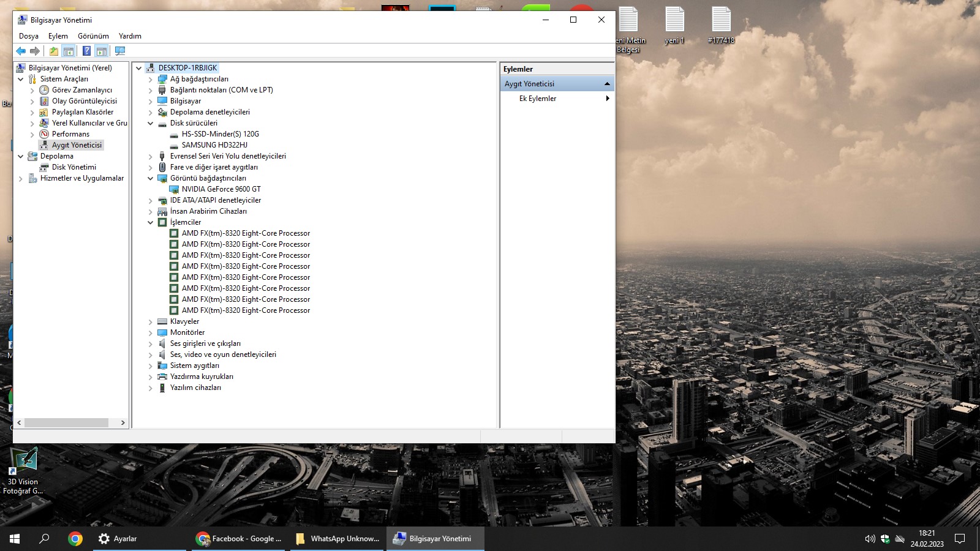980x551 pixels.
Task: Select the SAMSUNG HD322HJ disk
Action: tap(214, 145)
